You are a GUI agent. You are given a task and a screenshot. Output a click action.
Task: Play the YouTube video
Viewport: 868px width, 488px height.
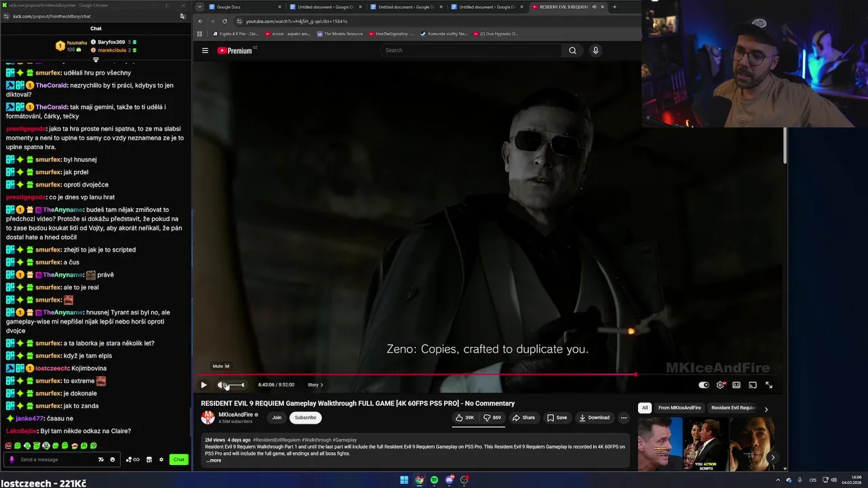coord(203,385)
